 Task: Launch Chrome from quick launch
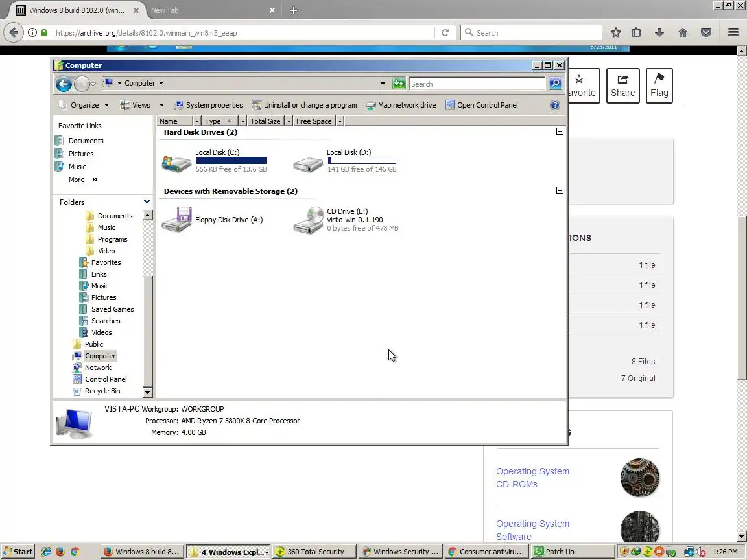pos(75,552)
